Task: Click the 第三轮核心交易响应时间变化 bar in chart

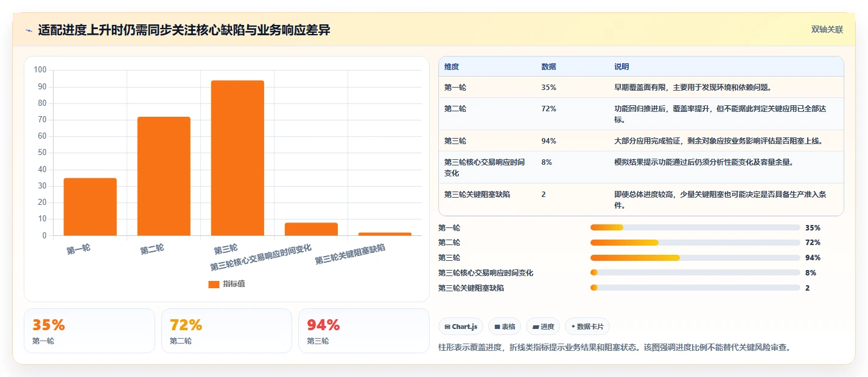Action: (311, 229)
